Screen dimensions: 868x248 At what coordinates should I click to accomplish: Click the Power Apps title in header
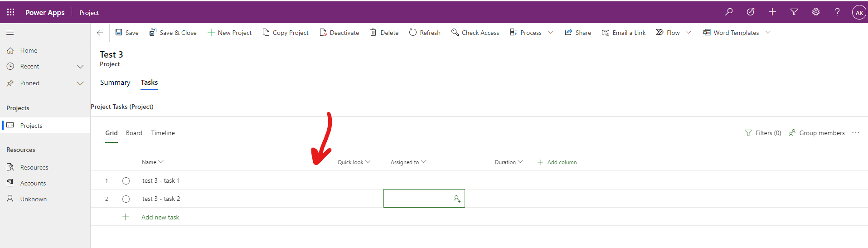click(45, 13)
